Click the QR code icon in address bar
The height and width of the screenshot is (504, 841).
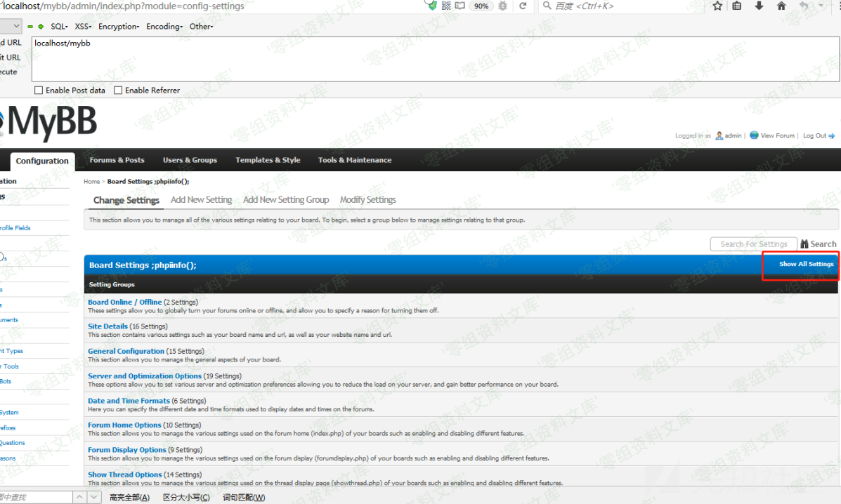pyautogui.click(x=446, y=6)
